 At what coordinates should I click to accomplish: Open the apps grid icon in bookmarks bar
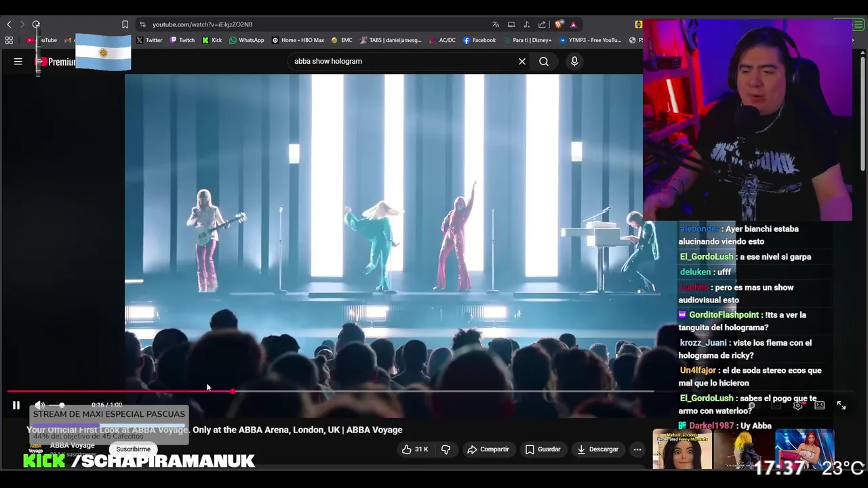(9, 40)
